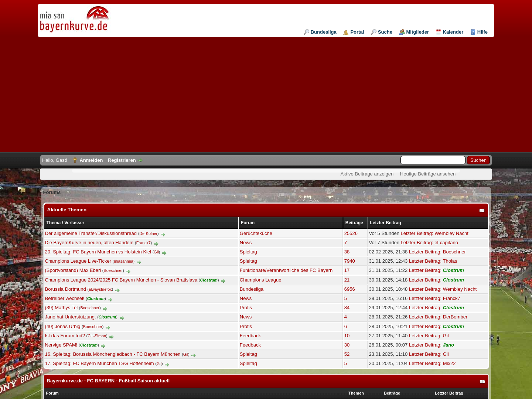Click arrow icon beside Slovan Bratislava thread
532x399 pixels.
pos(223,281)
